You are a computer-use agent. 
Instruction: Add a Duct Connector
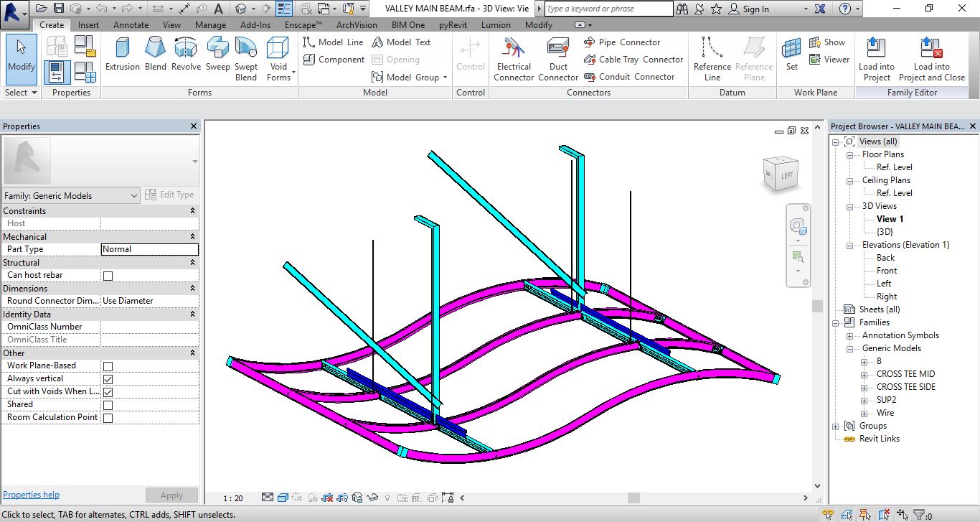point(558,59)
